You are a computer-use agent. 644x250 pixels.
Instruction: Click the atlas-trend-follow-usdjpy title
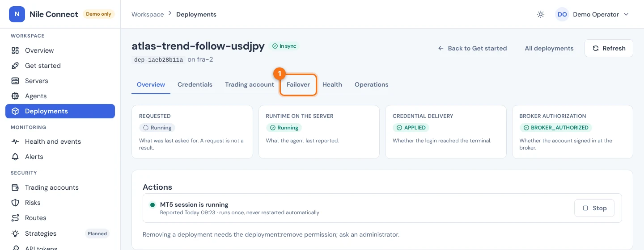click(x=198, y=46)
